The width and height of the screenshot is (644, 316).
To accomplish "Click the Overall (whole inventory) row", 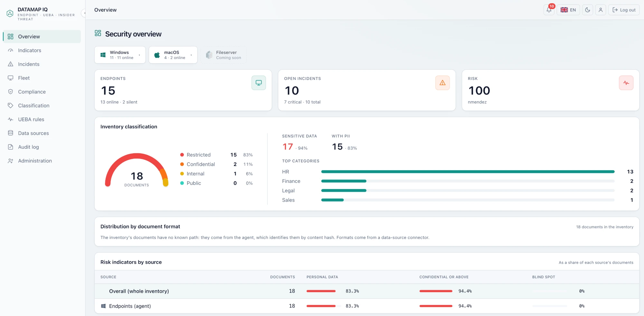I will [367, 291].
